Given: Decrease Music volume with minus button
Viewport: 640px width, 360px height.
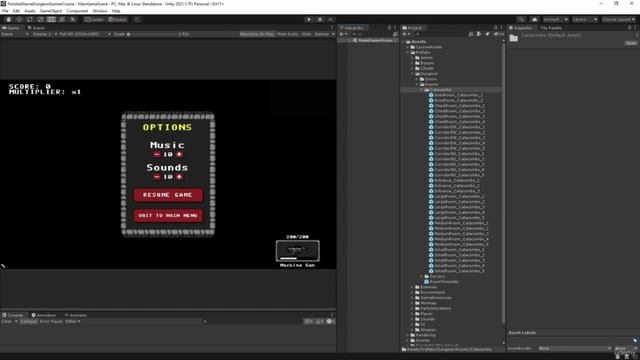Looking at the screenshot, I should [157, 154].
